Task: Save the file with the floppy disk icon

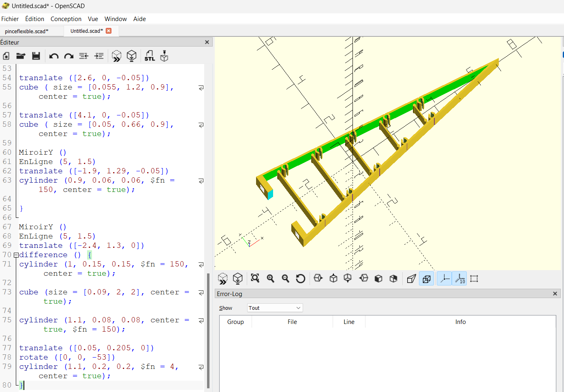Action: click(x=36, y=56)
